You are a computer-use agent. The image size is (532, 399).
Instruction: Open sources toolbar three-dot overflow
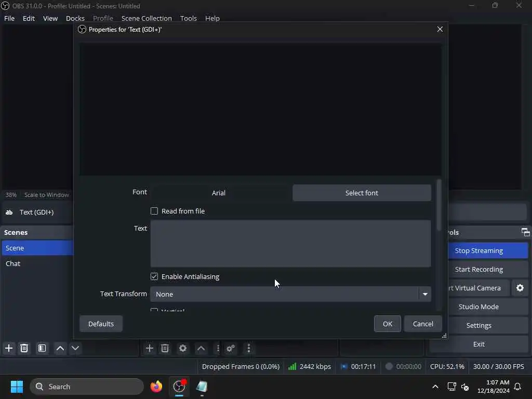tap(218, 348)
